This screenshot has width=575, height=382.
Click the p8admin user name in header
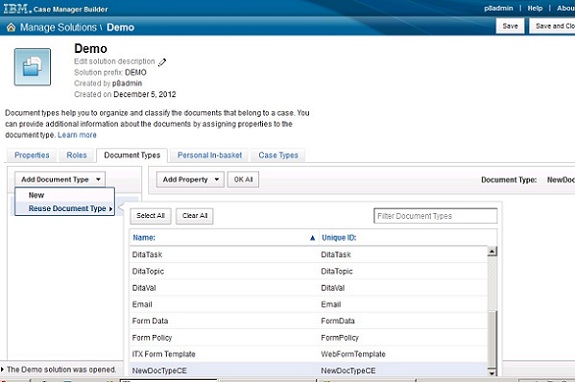click(x=498, y=8)
